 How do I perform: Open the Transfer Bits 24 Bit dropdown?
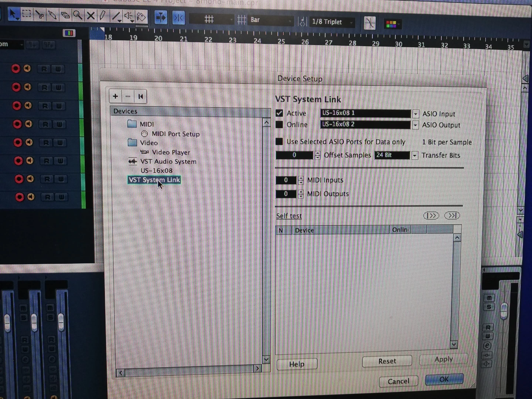[x=415, y=156]
